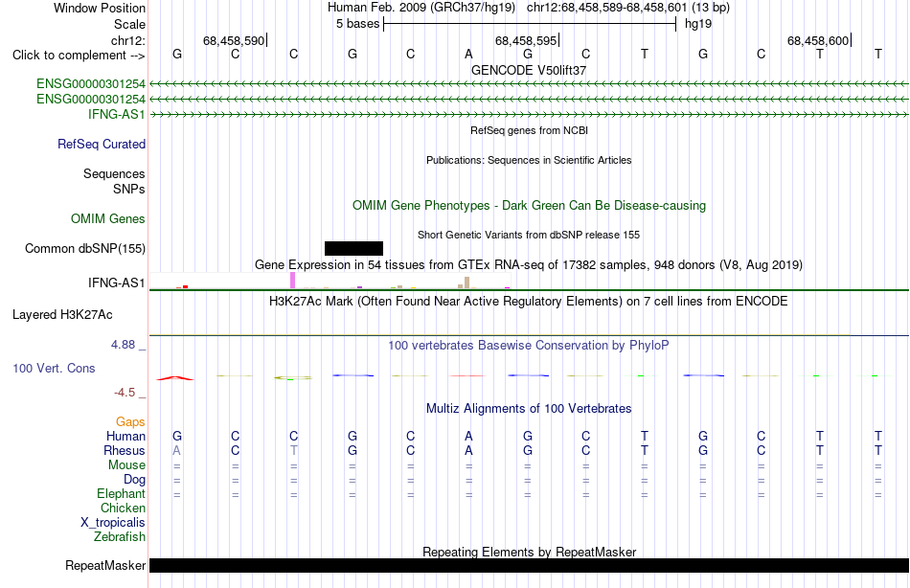The width and height of the screenshot is (910, 588).
Task: Click the IFNG-AS1 GENCODE track label
Action: coord(116,114)
